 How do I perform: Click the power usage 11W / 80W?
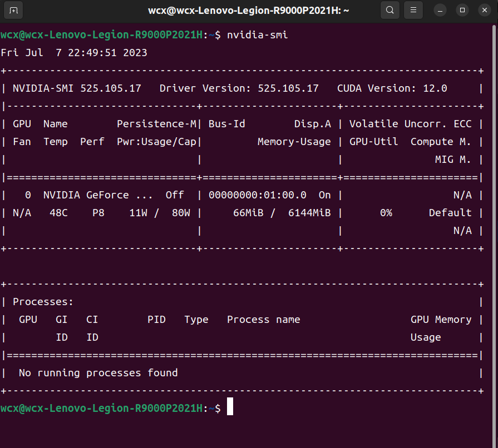point(160,212)
